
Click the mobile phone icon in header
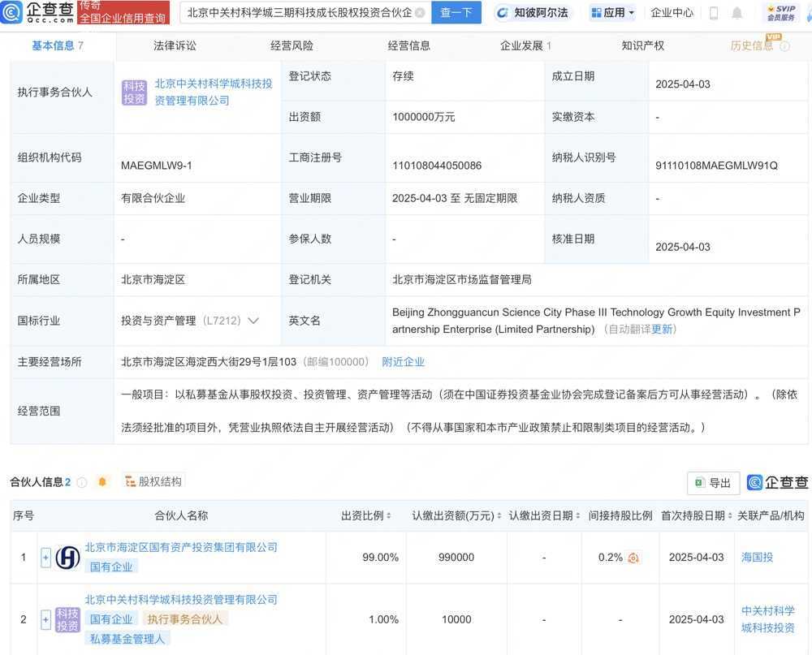[x=714, y=13]
